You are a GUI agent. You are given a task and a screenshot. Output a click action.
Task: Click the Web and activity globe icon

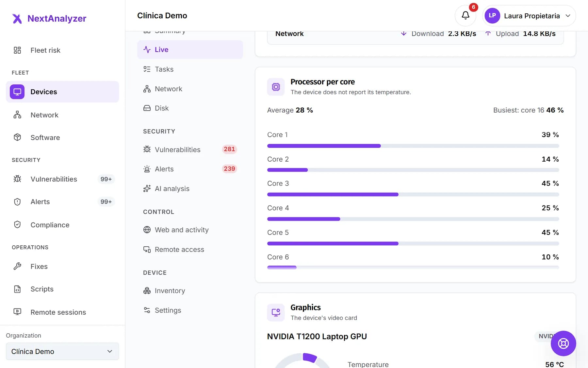coord(147,230)
